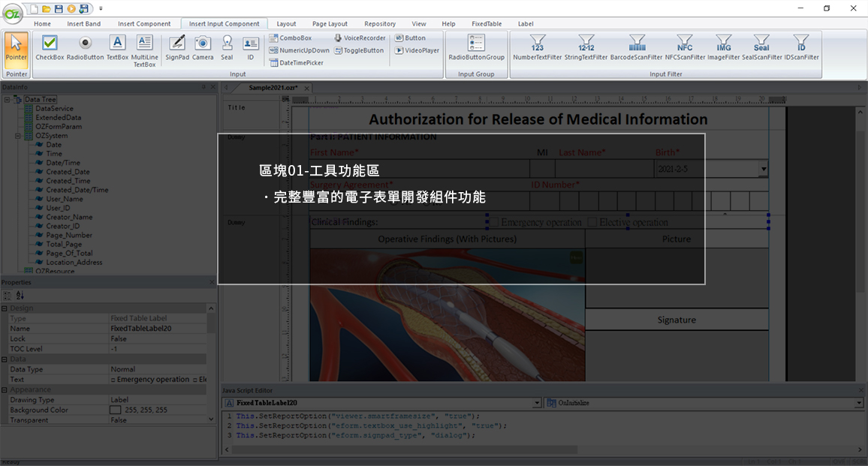The width and height of the screenshot is (868, 466).
Task: Collapse the OZSystem tree node
Action: tap(17, 135)
